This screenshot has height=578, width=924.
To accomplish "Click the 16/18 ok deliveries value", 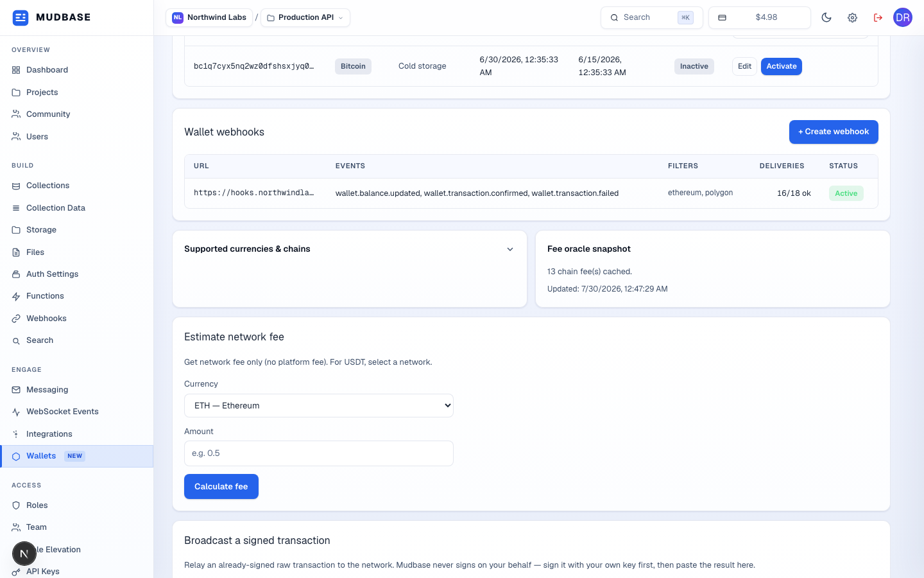I will coord(794,193).
